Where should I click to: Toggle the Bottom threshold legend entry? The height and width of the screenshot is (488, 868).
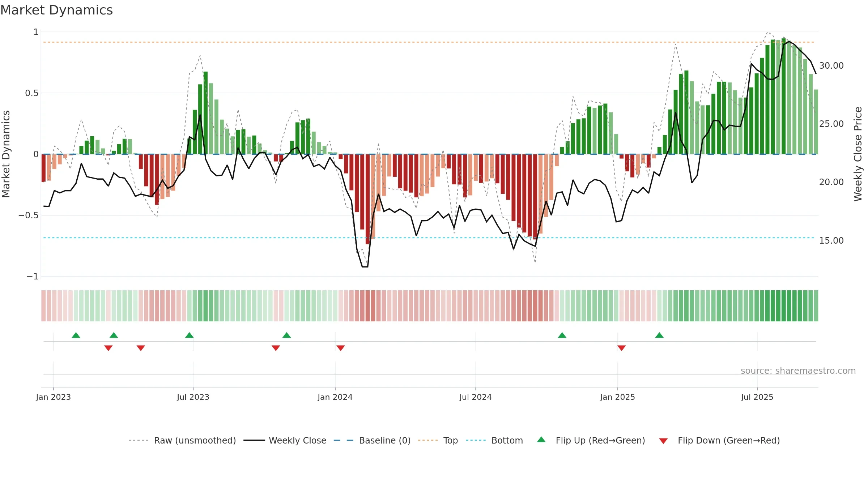pos(494,440)
